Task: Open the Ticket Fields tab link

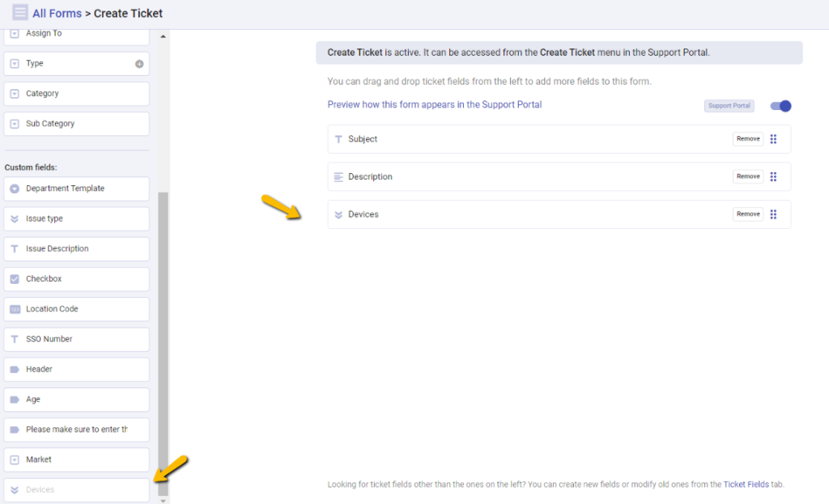Action: coord(746,484)
